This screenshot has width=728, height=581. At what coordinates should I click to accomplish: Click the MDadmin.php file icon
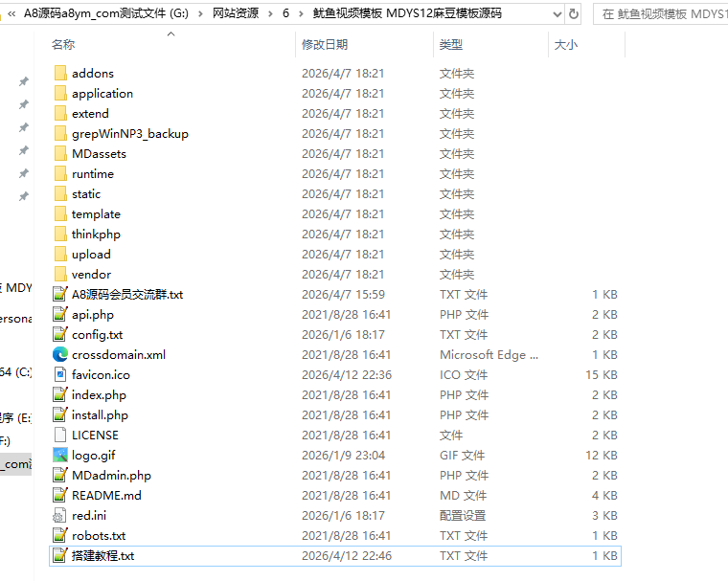pos(60,475)
